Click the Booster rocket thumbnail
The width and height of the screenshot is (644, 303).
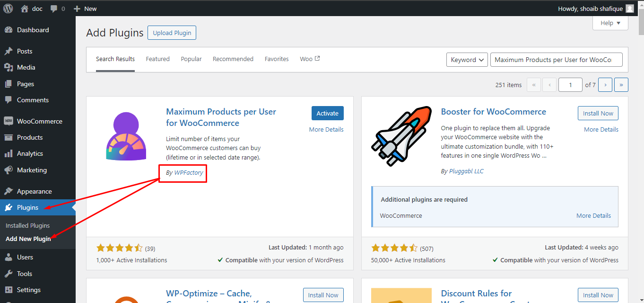point(401,136)
